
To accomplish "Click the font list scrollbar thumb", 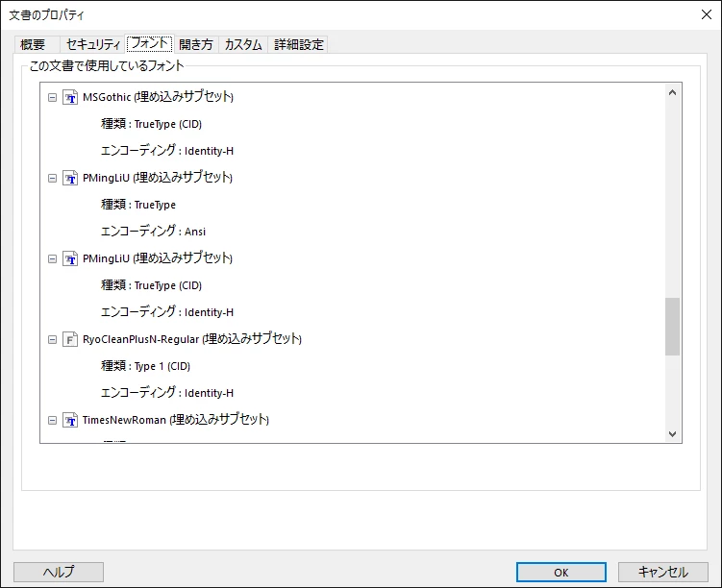I will click(x=672, y=327).
